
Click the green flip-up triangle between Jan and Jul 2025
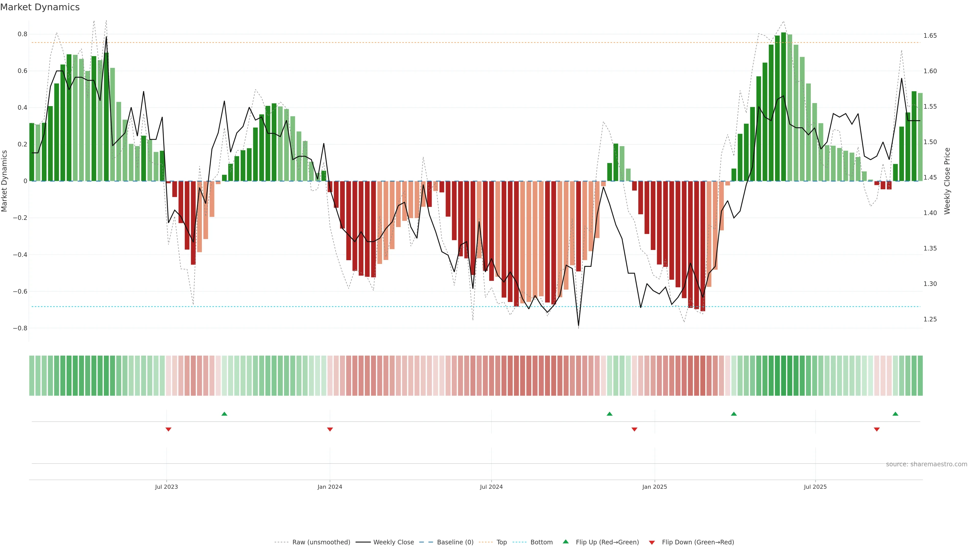[734, 414]
